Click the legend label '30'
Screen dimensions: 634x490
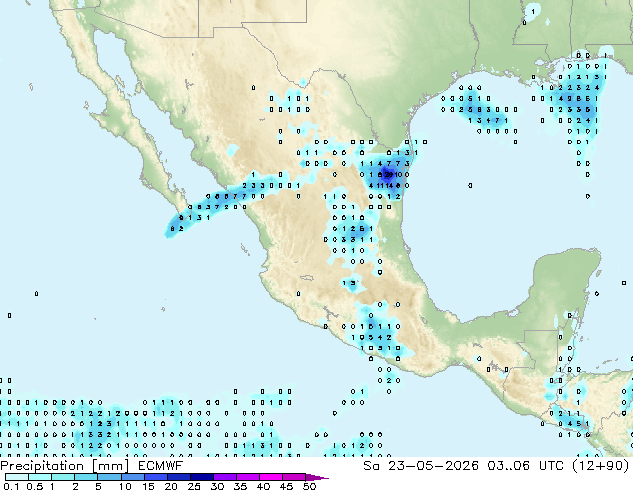coord(217,486)
